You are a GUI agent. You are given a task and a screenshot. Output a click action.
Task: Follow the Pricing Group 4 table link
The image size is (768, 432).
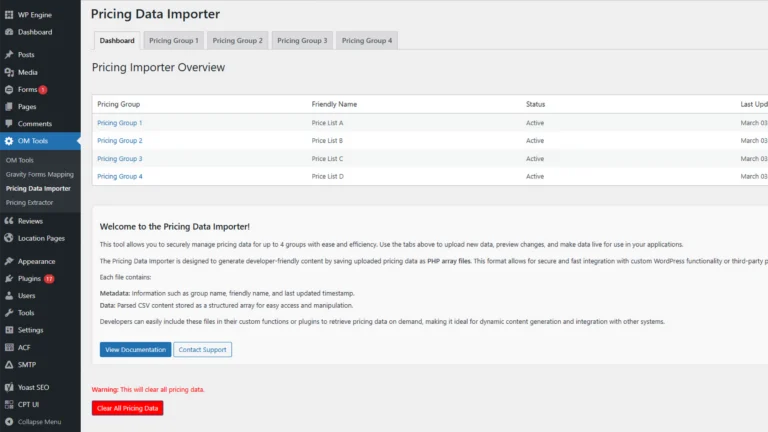click(x=120, y=176)
